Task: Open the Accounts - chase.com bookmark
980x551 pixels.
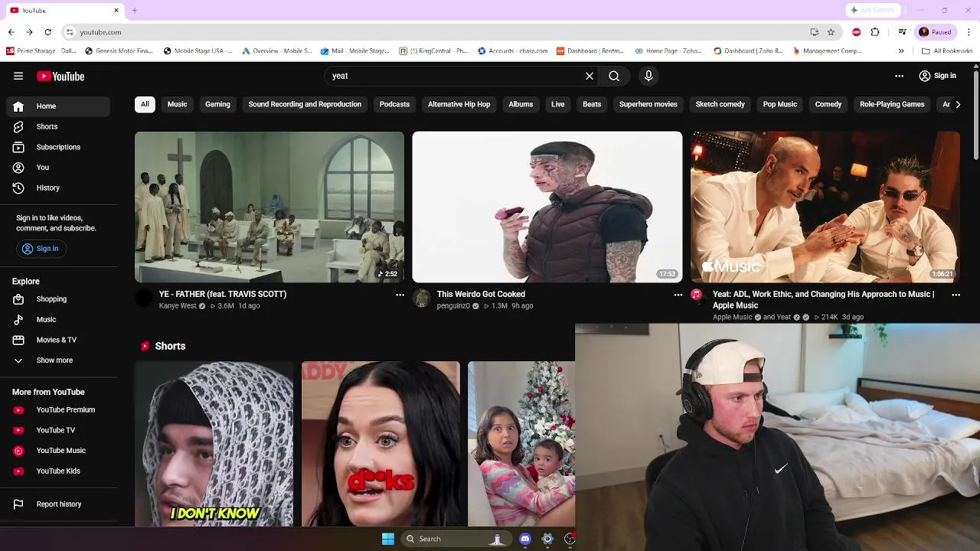Action: (x=512, y=51)
